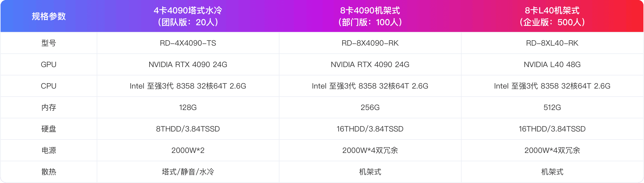This screenshot has height=183, width=644.
Task: Click the 内存 row label
Action: (x=49, y=107)
